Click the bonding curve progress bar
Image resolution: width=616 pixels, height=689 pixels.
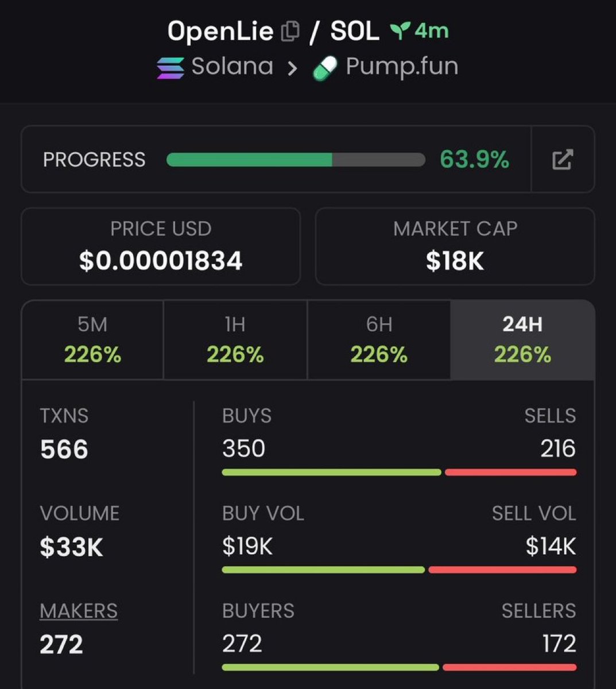(296, 160)
